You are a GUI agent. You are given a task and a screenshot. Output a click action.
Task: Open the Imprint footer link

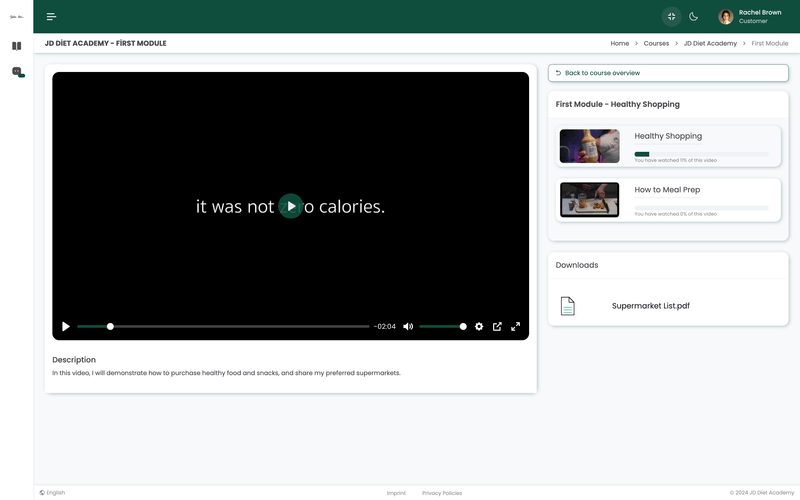[396, 493]
